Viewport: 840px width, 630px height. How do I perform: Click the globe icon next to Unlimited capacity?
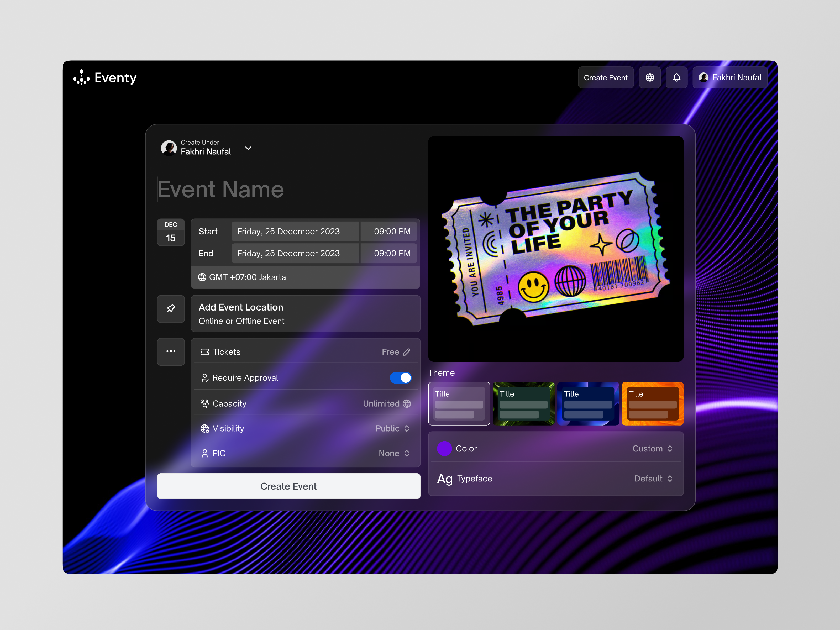407,403
